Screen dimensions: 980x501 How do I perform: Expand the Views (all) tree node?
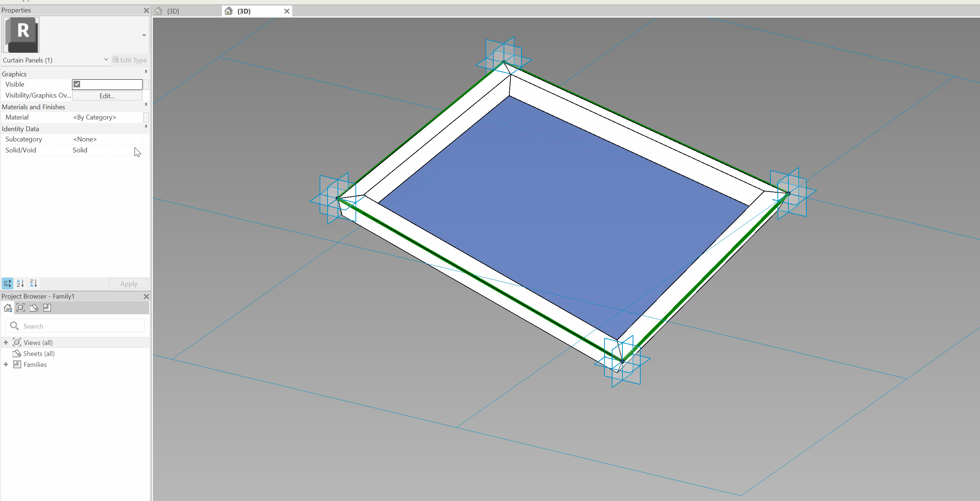click(x=6, y=342)
